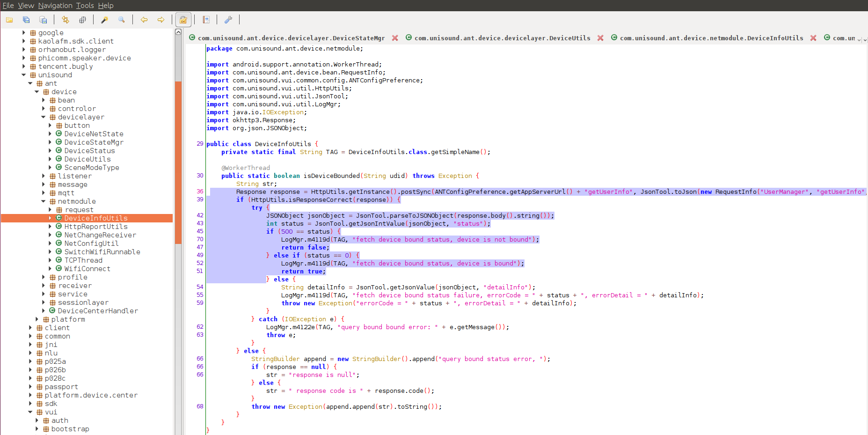The image size is (868, 435).
Task: Expand the google package
Action: pyautogui.click(x=24, y=33)
